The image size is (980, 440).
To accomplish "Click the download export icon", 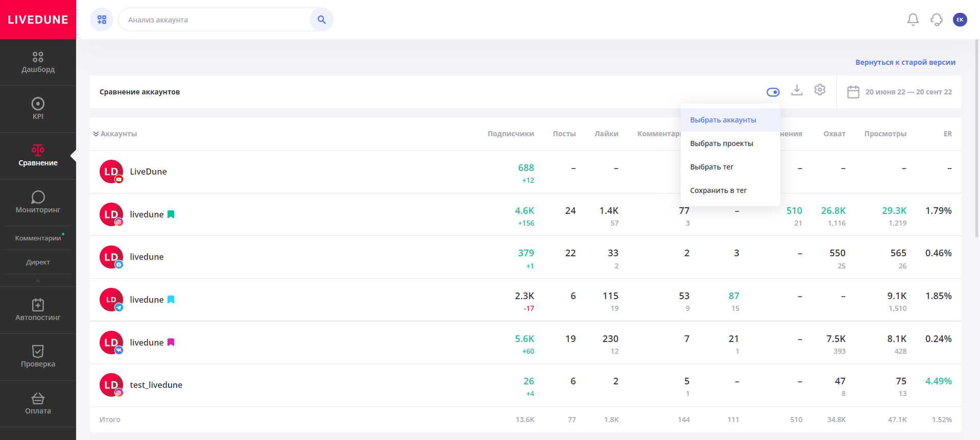I will 797,90.
